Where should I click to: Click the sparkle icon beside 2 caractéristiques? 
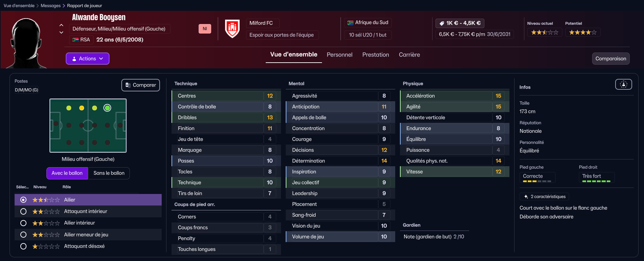click(526, 197)
